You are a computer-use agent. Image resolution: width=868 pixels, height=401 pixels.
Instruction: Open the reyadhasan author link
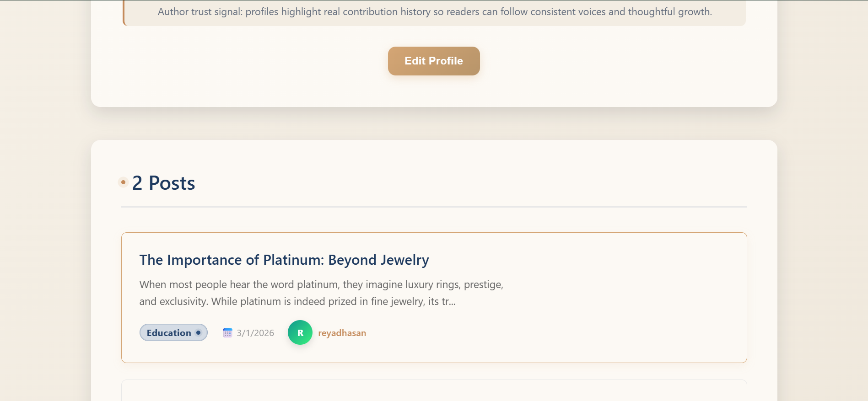(342, 333)
